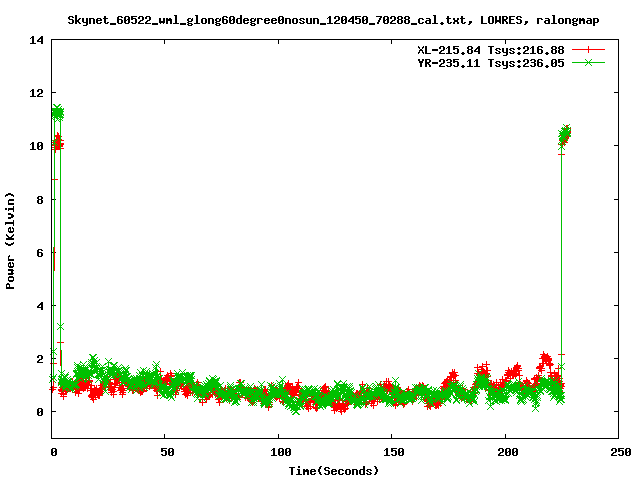This screenshot has height=480, width=640.
Task: Click the 50 tick label on x-axis
Action: pos(165,452)
